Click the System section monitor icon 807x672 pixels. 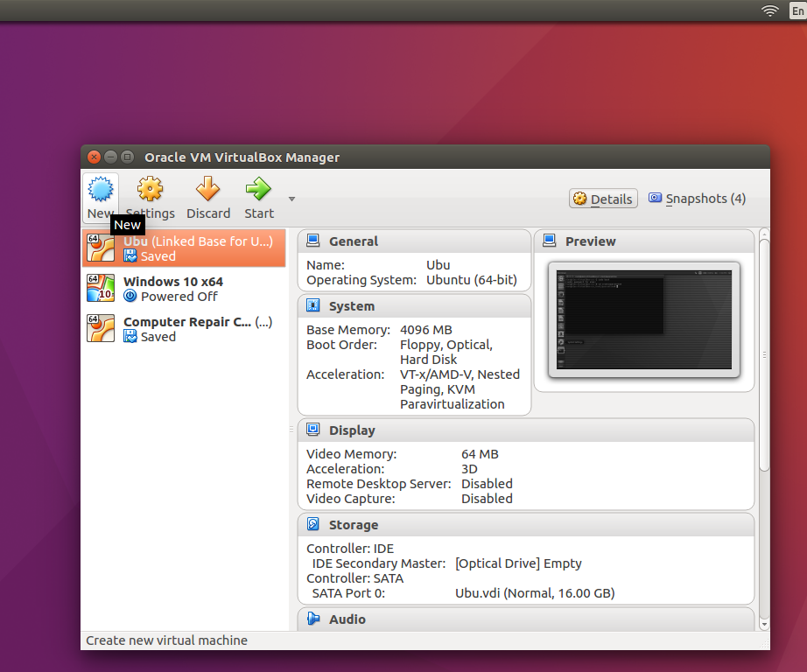[313, 304]
